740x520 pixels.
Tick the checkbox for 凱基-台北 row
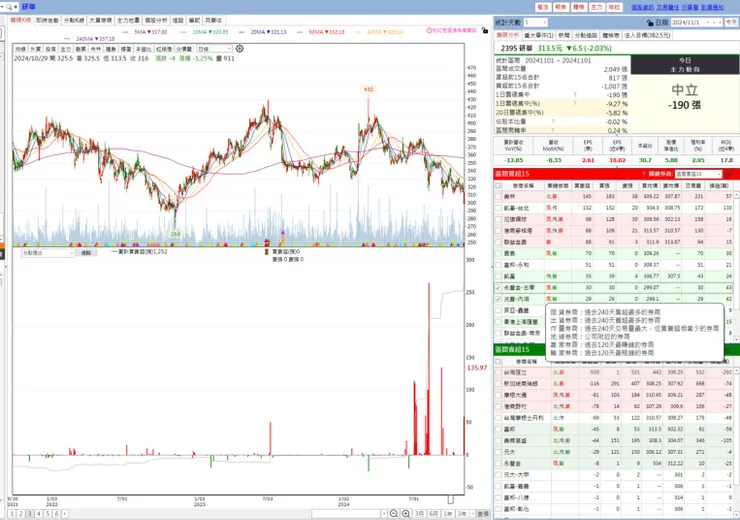click(498, 208)
